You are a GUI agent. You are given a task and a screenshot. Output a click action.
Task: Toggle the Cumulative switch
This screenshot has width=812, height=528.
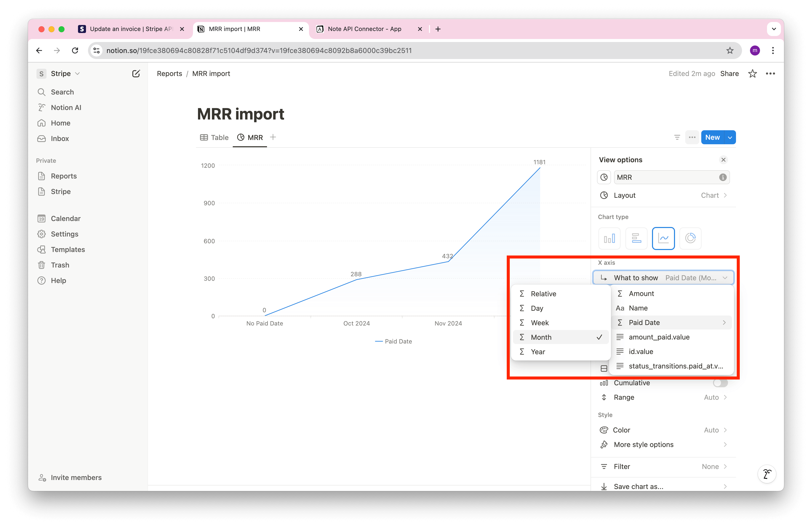pos(720,383)
